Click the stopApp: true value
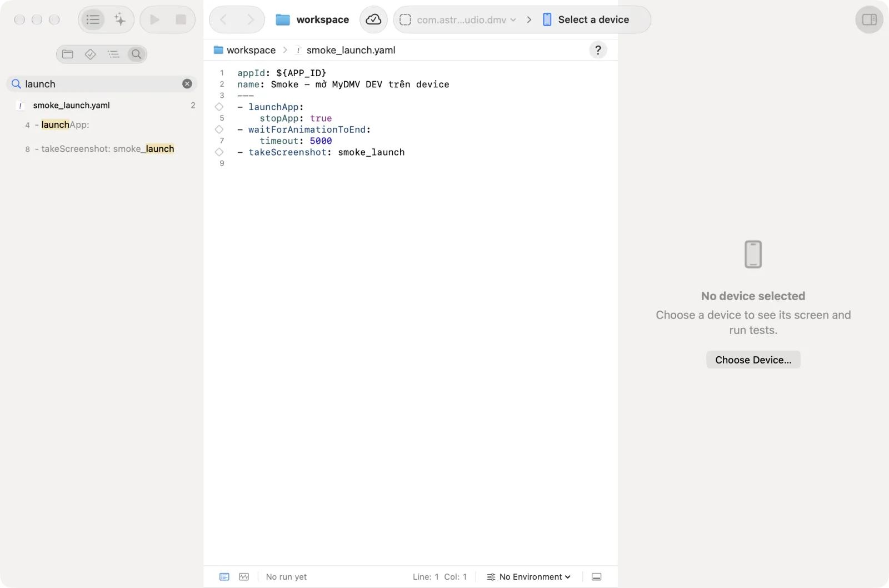 coord(321,118)
